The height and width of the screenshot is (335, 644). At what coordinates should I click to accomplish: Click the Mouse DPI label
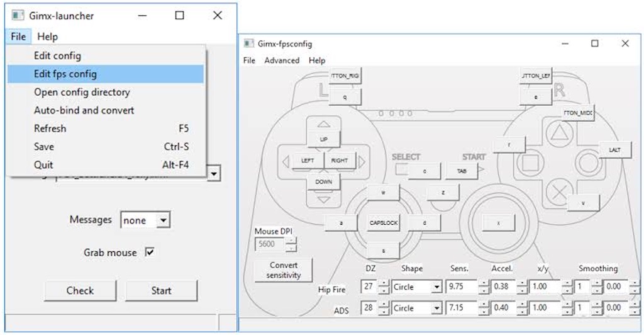pyautogui.click(x=274, y=232)
